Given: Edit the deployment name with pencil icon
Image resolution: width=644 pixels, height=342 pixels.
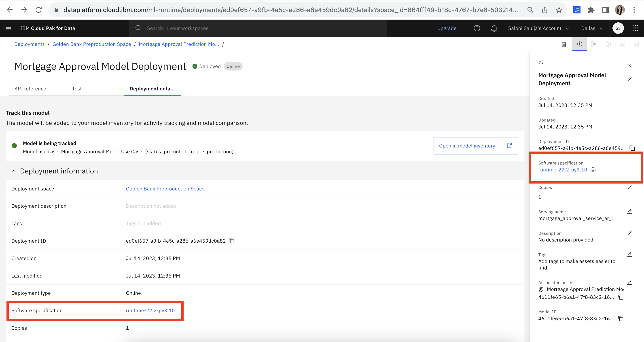Looking at the screenshot, I should point(630,79).
